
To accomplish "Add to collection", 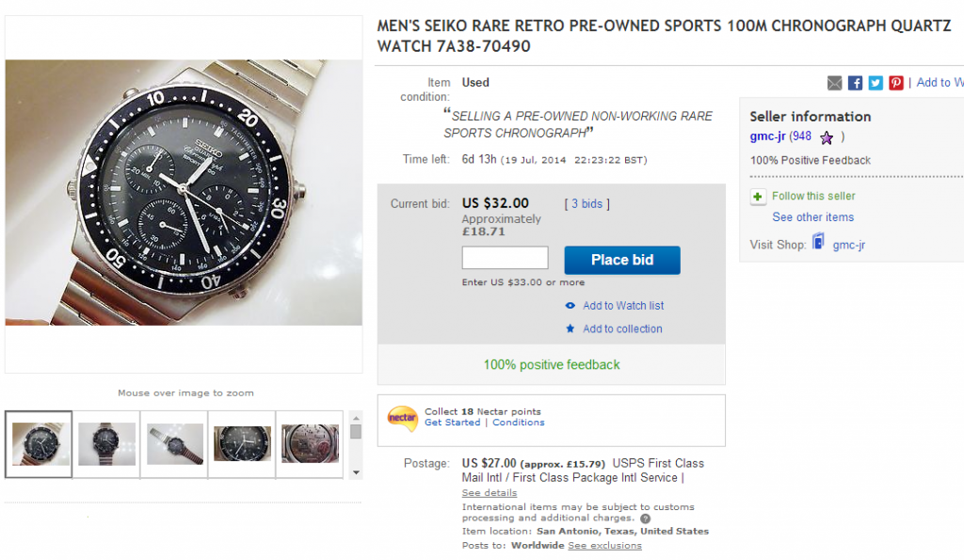I will (x=622, y=328).
